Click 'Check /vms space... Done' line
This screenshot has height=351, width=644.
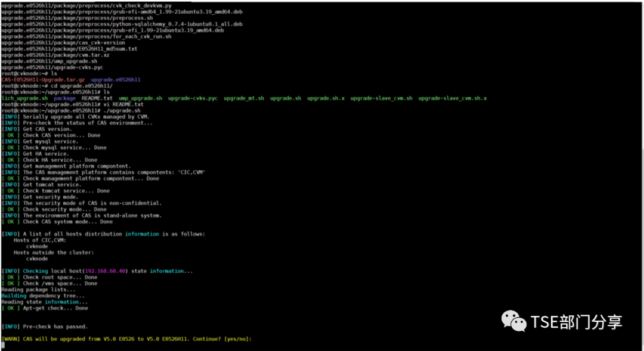[x=49, y=283]
